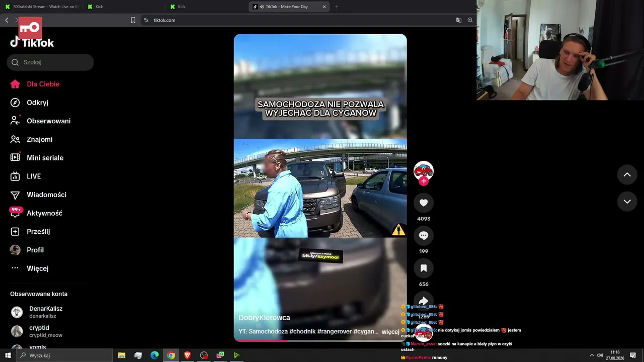Open site settings icon beside URL
The width and height of the screenshot is (644, 362).
click(x=146, y=20)
